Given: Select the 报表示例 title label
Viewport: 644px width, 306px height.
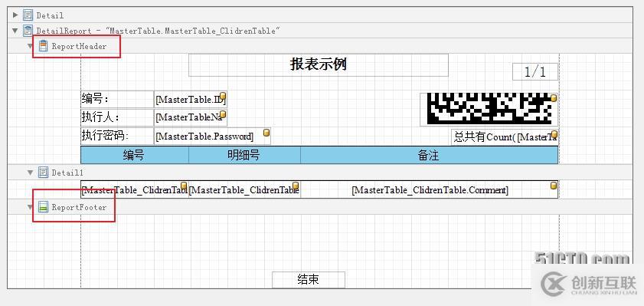Looking at the screenshot, I should click(x=319, y=65).
